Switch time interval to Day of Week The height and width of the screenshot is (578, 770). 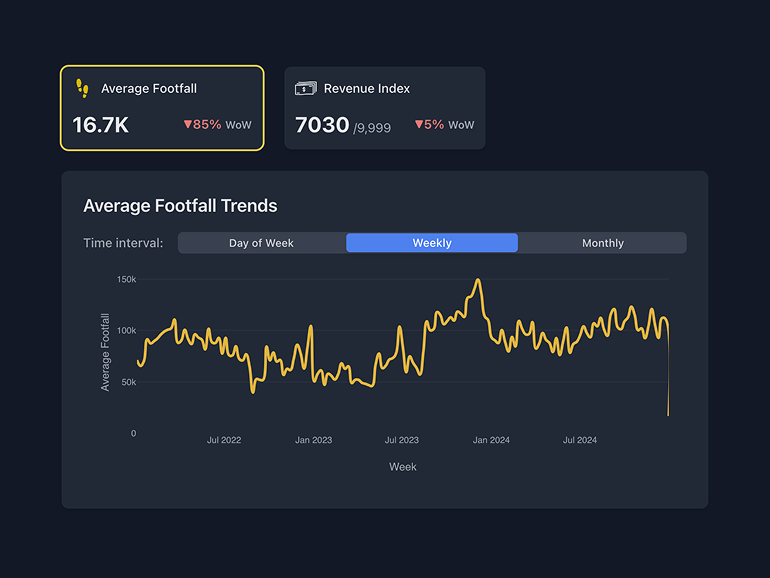click(261, 243)
